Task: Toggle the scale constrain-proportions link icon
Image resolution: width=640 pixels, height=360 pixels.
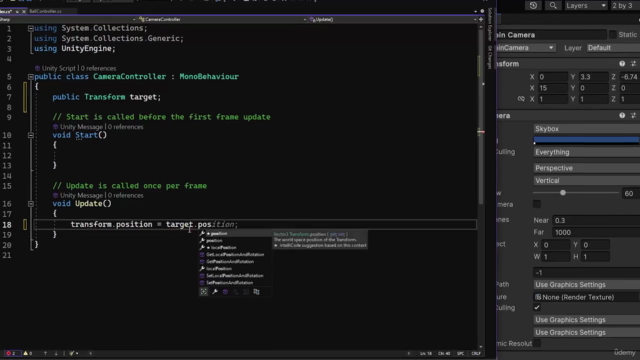Action: (521, 99)
